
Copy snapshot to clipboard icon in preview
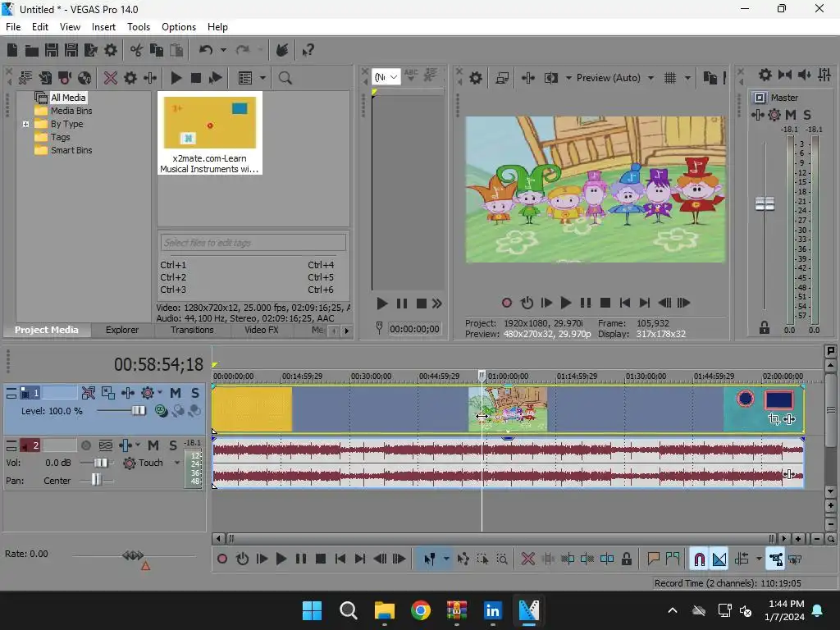710,78
